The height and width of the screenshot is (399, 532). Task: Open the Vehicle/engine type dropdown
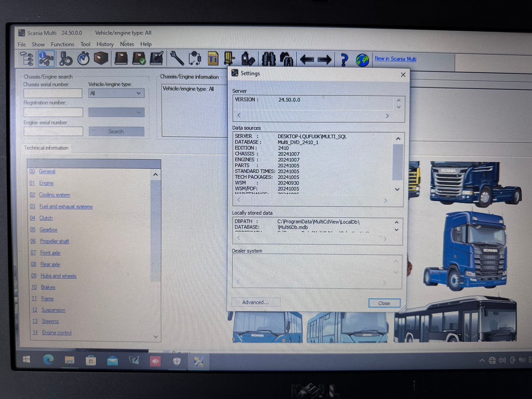[x=116, y=93]
